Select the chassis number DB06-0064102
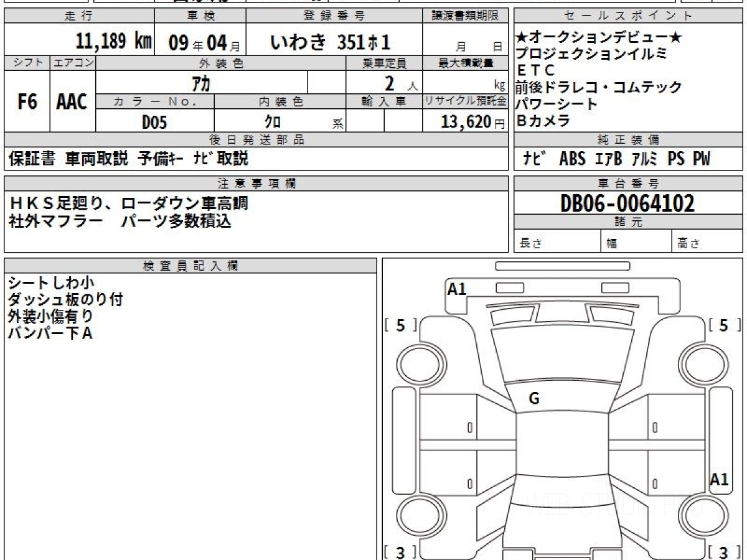 (627, 203)
